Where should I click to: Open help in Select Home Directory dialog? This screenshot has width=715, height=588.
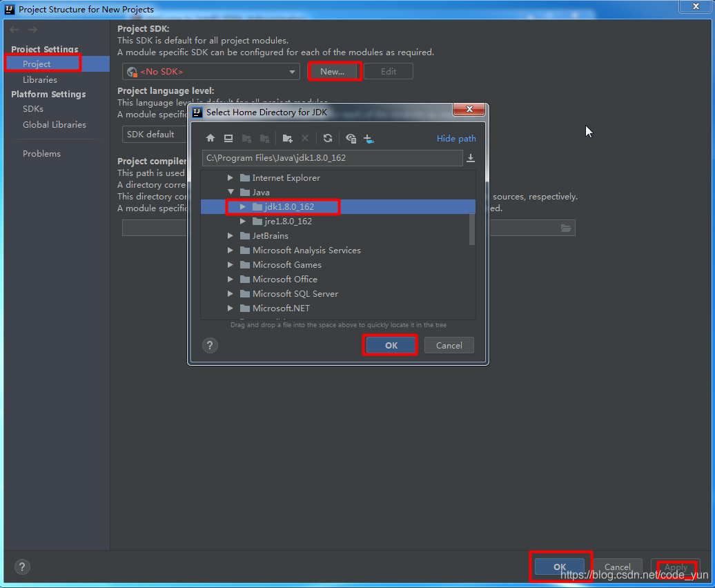pyautogui.click(x=210, y=346)
